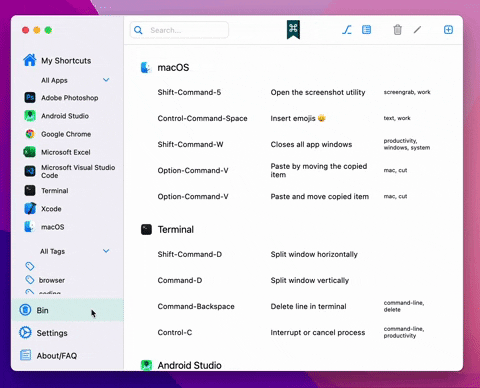Click 'Open the screenshot utility' description
The height and width of the screenshot is (388, 480).
tap(318, 92)
